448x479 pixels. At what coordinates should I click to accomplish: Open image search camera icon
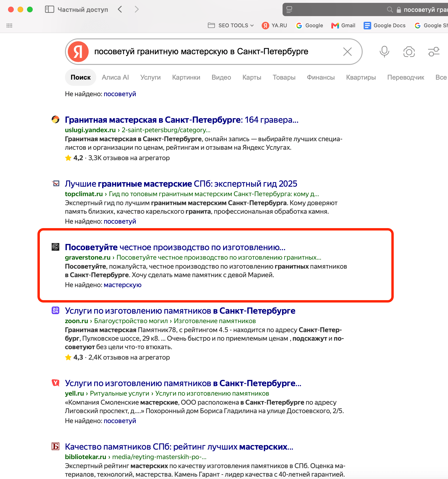(409, 52)
